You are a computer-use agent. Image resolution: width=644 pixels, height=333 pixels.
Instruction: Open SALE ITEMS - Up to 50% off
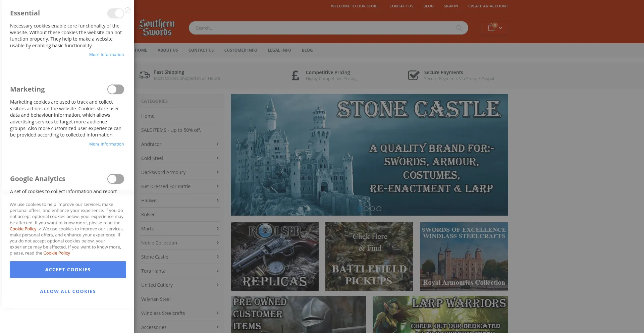pyautogui.click(x=171, y=130)
